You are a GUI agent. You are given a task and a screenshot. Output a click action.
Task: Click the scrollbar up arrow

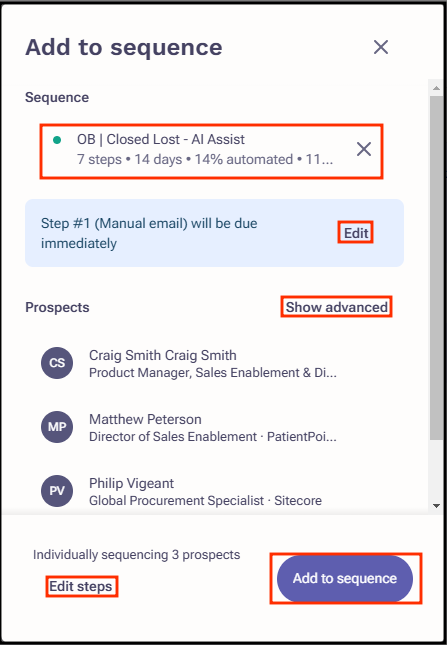436,88
